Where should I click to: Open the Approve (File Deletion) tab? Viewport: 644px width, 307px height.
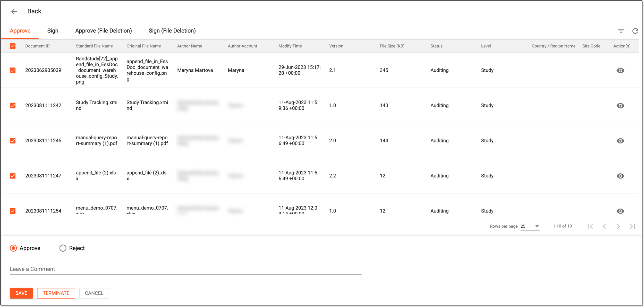tap(104, 31)
